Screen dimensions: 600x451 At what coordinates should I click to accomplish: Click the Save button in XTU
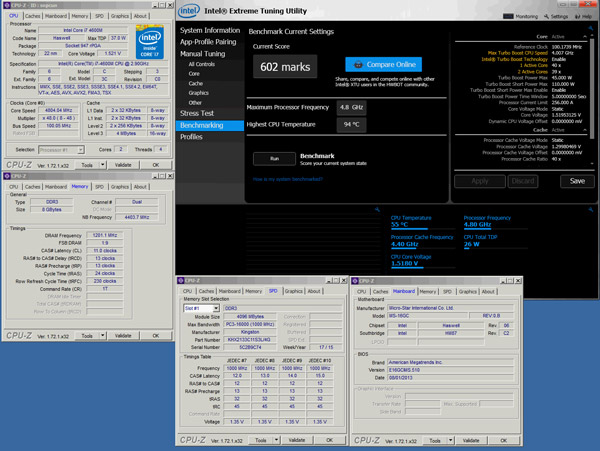point(577,181)
